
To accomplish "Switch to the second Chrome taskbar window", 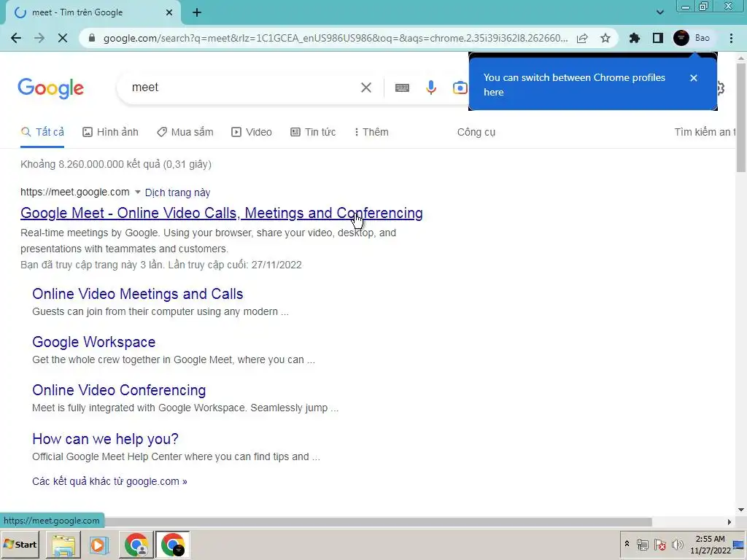I will click(172, 545).
